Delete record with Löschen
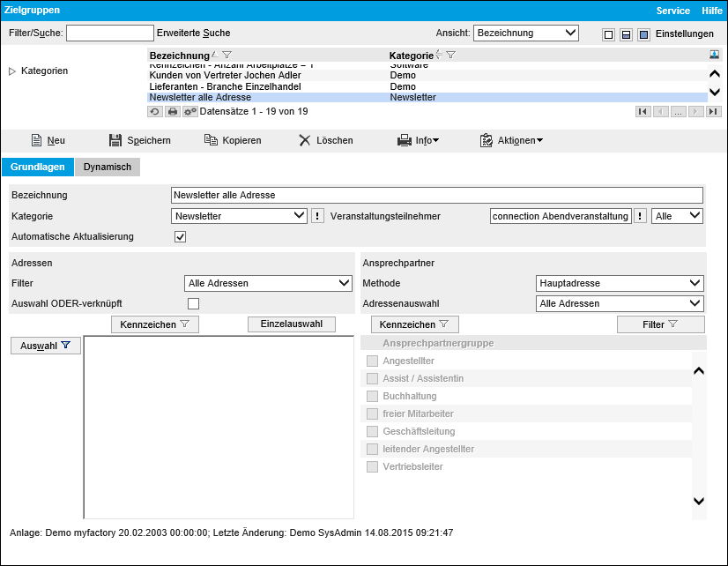Viewport: 728px width, 566px height. tap(326, 140)
